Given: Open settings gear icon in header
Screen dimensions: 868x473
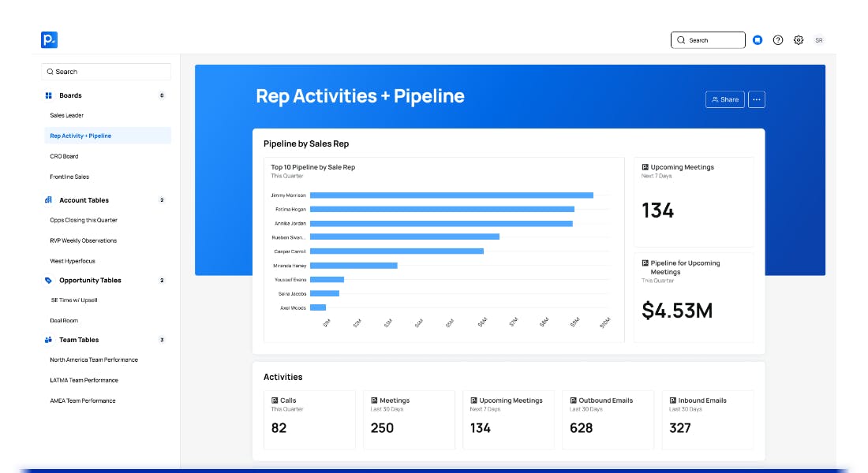Looking at the screenshot, I should click(x=799, y=40).
